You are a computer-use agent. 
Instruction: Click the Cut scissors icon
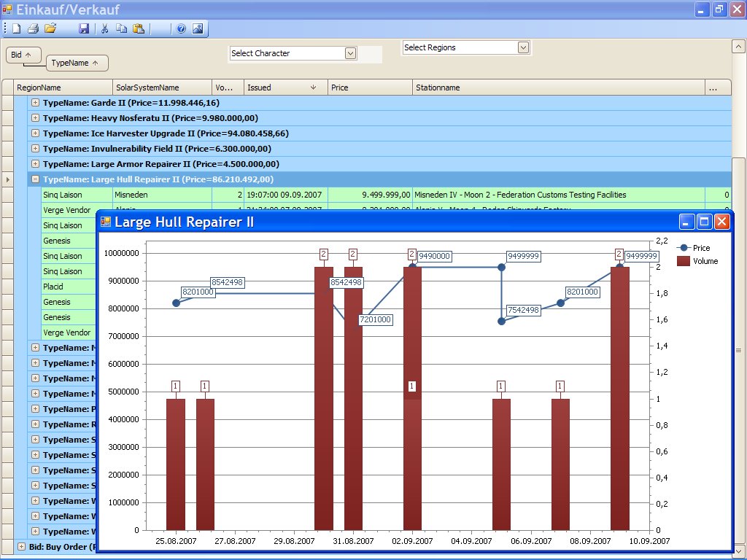(x=104, y=29)
